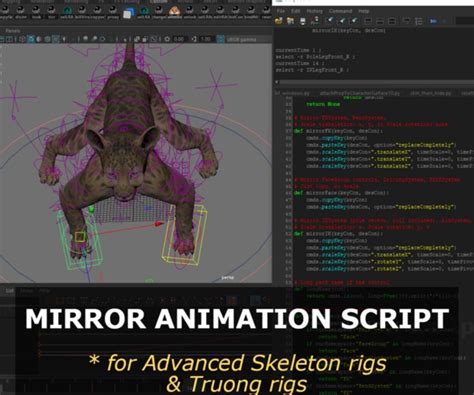Click the history scrollbar left arrow
The image size is (474, 395).
(x=276, y=82)
